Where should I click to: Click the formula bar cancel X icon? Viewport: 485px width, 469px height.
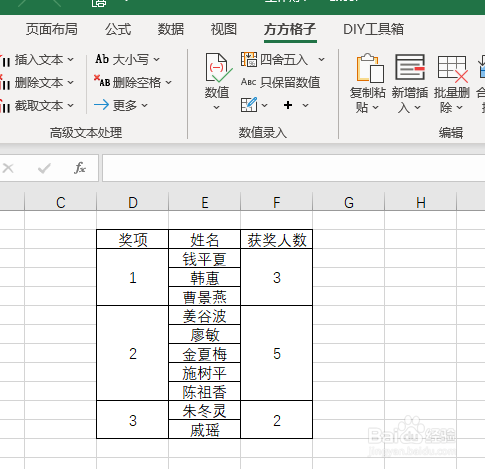coord(8,168)
